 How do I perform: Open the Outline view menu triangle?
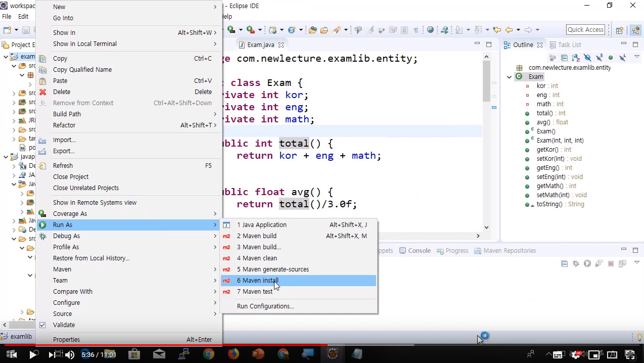pyautogui.click(x=637, y=57)
